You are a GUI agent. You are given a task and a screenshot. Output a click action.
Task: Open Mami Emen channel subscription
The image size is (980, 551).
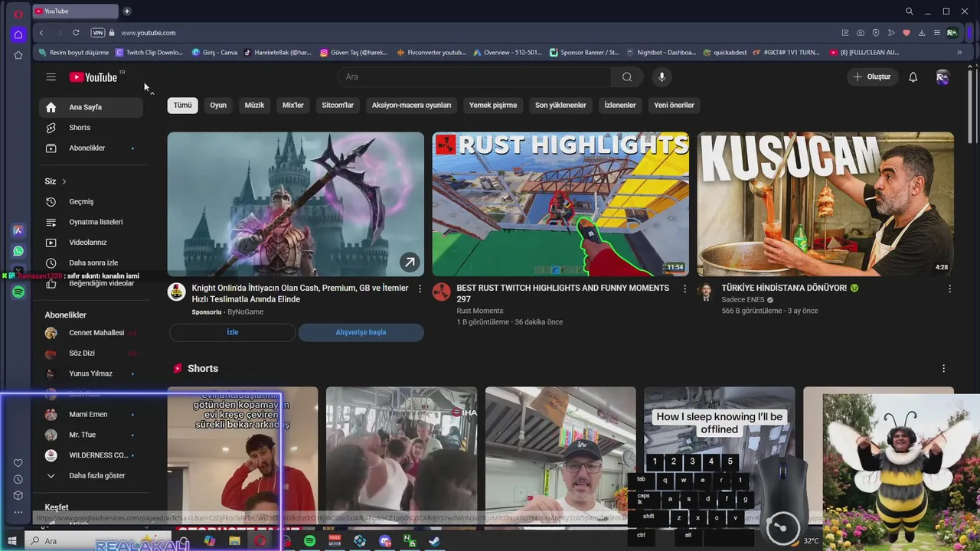[x=91, y=414]
